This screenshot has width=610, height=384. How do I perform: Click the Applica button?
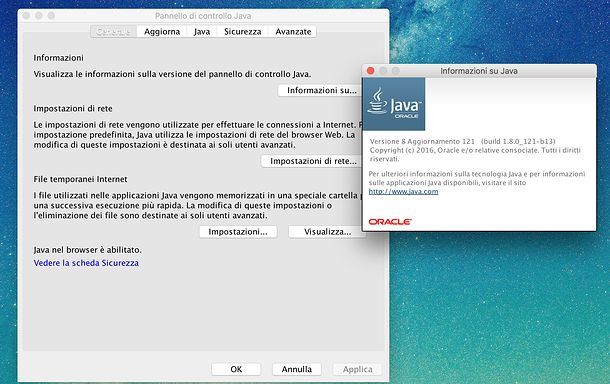tap(358, 369)
